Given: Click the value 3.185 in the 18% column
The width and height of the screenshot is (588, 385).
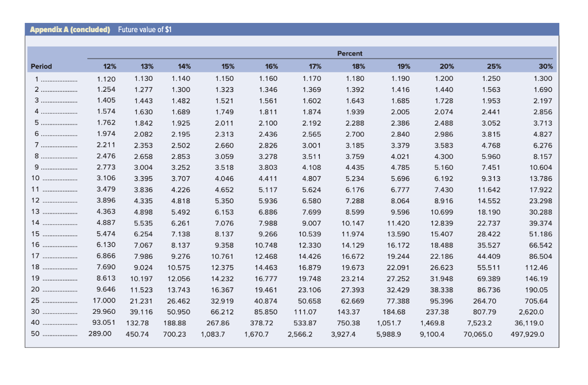Looking at the screenshot, I should point(355,146).
